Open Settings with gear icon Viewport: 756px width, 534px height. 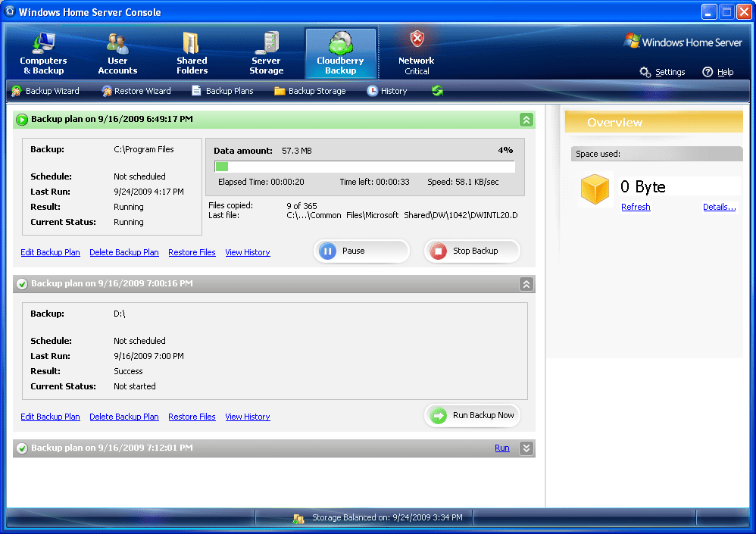(663, 72)
